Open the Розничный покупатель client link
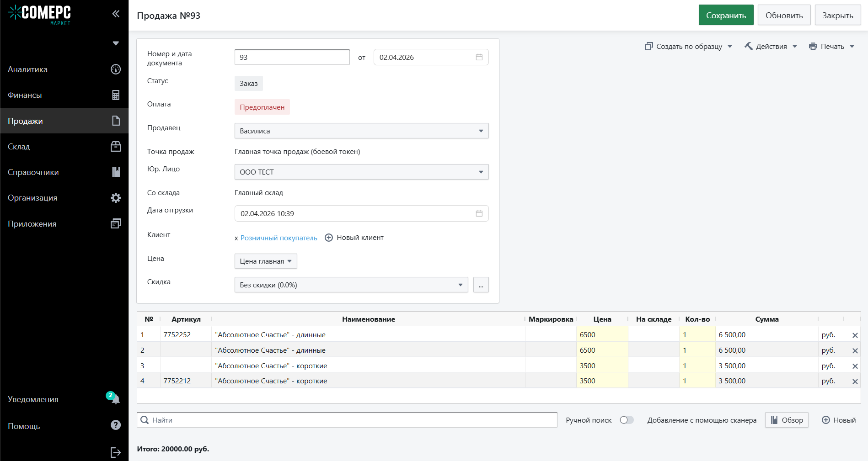 [x=279, y=238]
